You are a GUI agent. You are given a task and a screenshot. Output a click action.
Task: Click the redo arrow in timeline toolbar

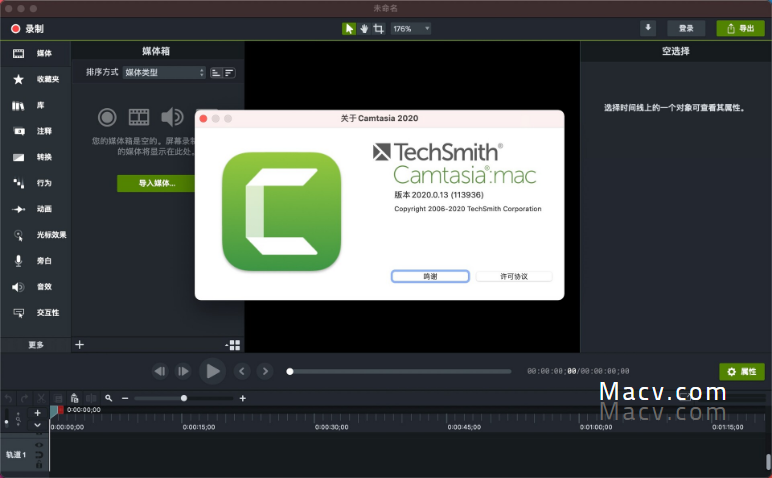(x=25, y=398)
